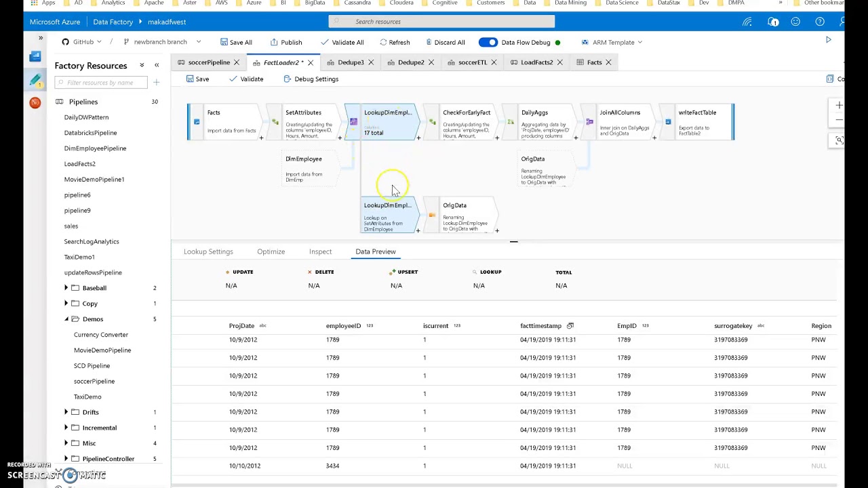Open the ARM Template dropdown
The height and width of the screenshot is (488, 868).
[x=612, y=43]
